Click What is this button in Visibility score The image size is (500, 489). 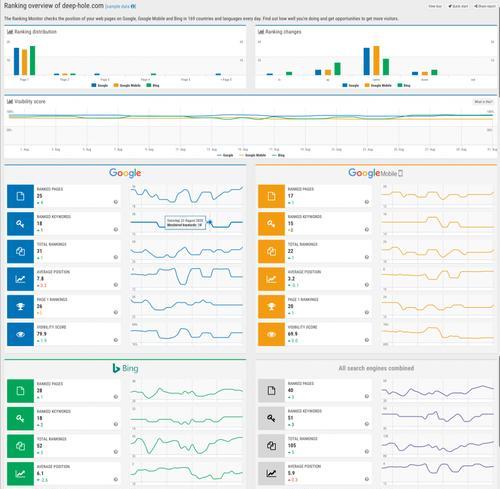(x=483, y=102)
